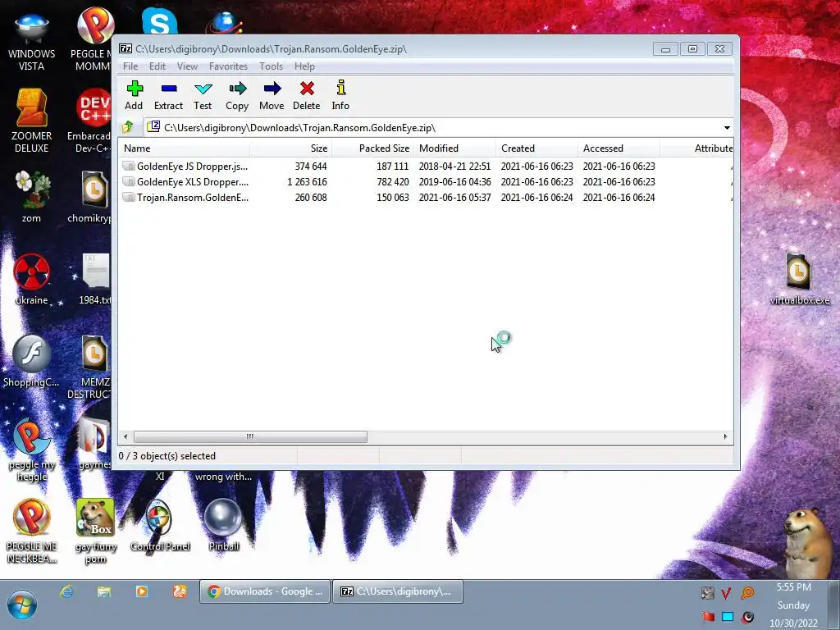Click the scroll left arrow

pos(126,436)
